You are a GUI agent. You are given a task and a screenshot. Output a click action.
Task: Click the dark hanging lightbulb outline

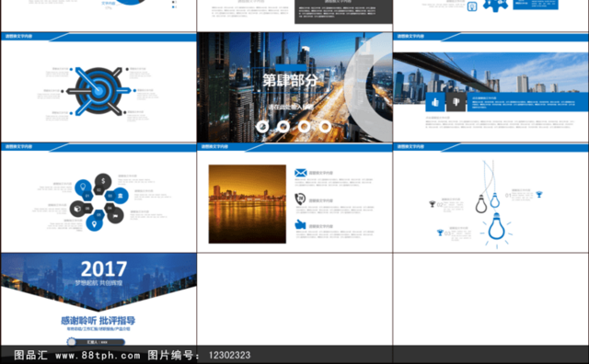(x=481, y=204)
